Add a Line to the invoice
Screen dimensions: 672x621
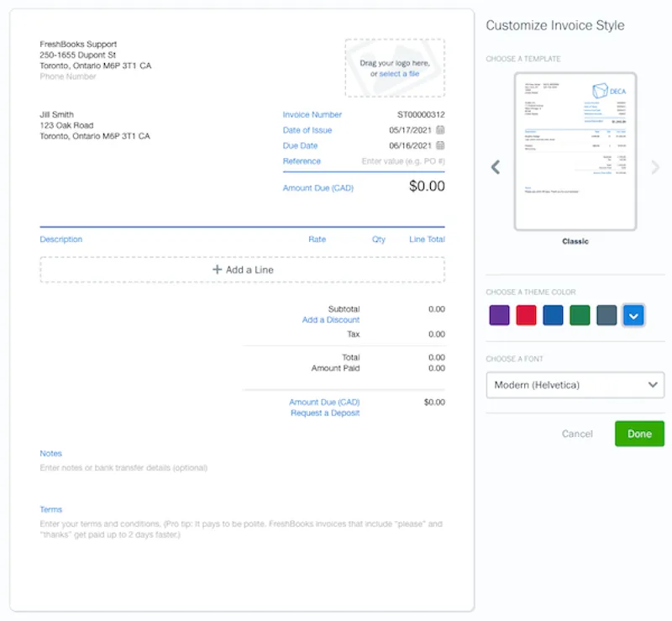[x=242, y=270]
